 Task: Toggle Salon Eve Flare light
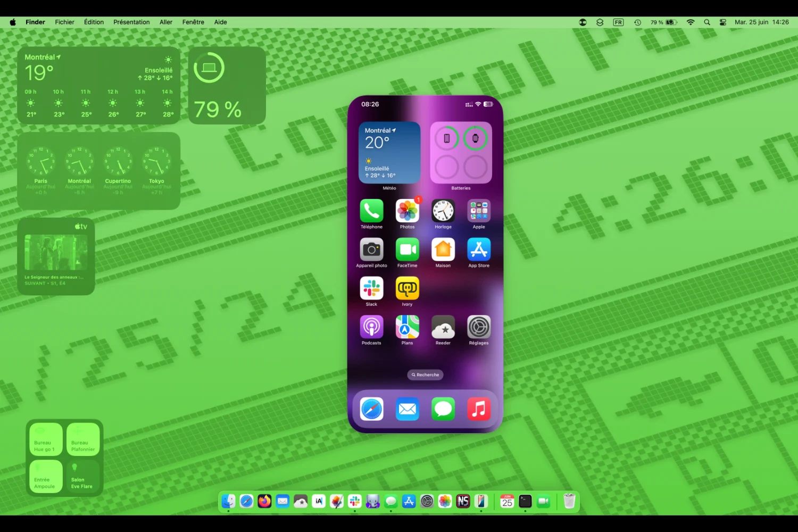[x=83, y=477]
